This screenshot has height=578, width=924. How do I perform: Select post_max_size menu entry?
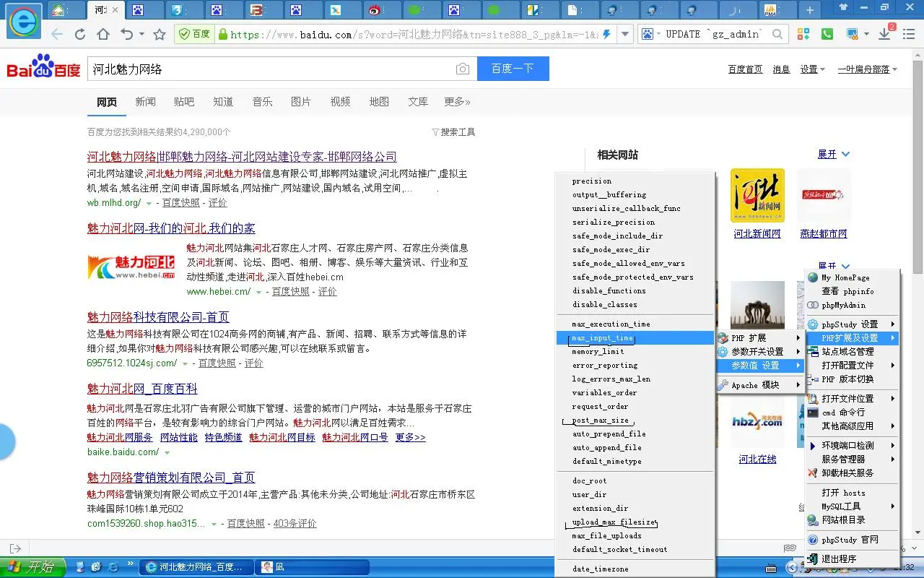pyautogui.click(x=635, y=420)
